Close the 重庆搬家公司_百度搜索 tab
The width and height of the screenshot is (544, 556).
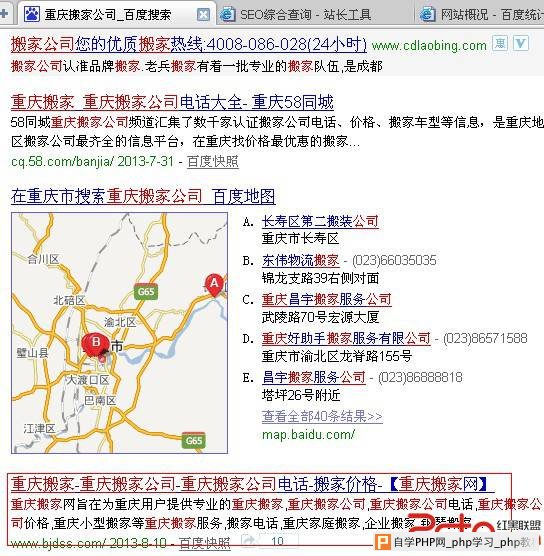pyautogui.click(x=203, y=15)
